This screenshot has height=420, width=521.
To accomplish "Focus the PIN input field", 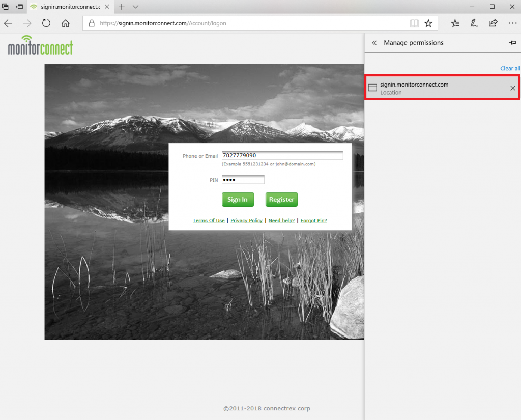I will [x=243, y=180].
